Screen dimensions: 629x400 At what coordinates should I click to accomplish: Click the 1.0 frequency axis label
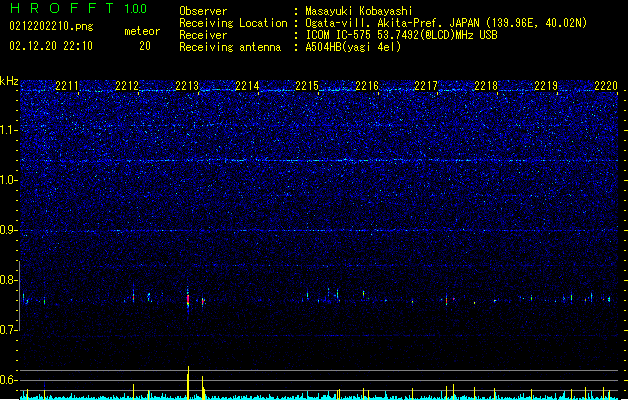click(x=9, y=180)
